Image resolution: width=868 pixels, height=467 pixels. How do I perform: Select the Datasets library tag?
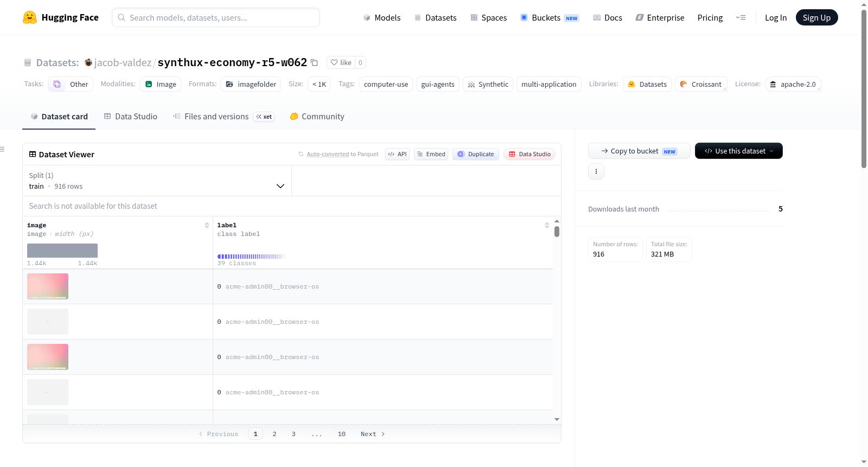coord(647,84)
